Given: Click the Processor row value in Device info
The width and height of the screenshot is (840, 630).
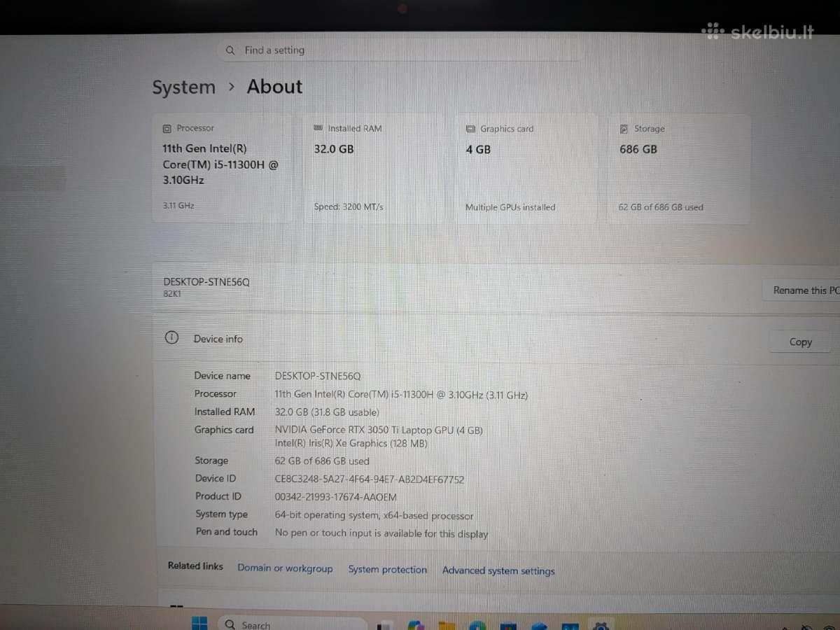Looking at the screenshot, I should click(401, 395).
